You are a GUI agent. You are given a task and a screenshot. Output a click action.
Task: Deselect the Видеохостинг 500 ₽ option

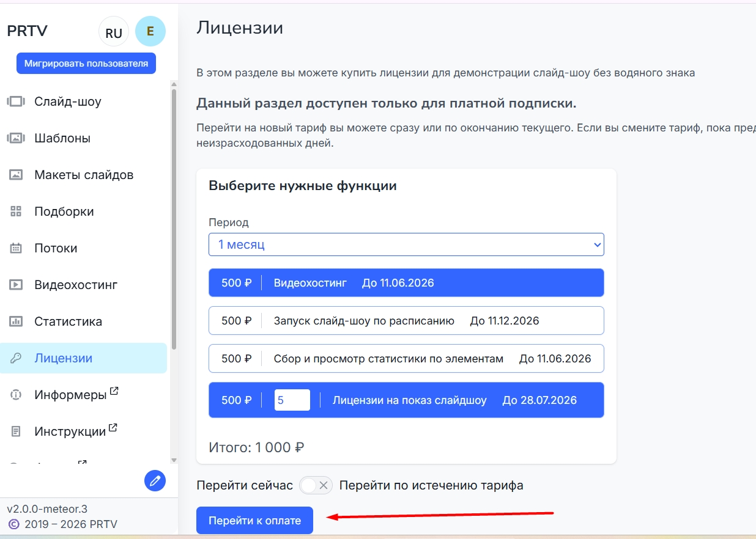[406, 283]
